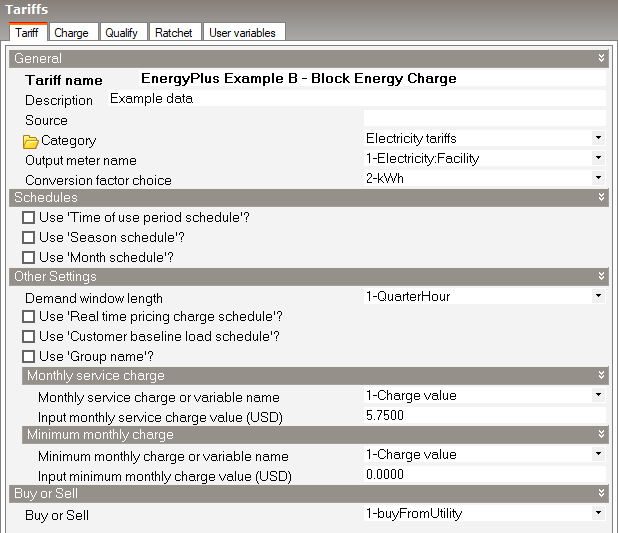
Task: Enable 'Real time pricing charge schedule' checkbox
Action: click(28, 317)
